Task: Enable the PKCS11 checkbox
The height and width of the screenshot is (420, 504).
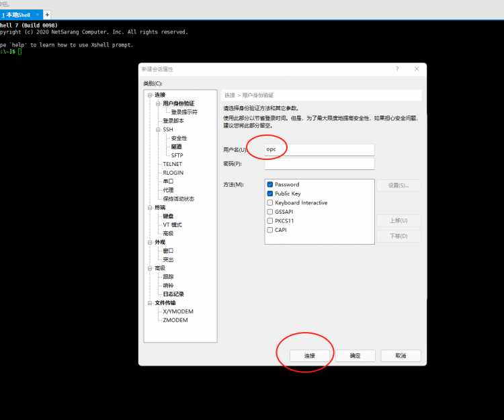Action: point(270,221)
